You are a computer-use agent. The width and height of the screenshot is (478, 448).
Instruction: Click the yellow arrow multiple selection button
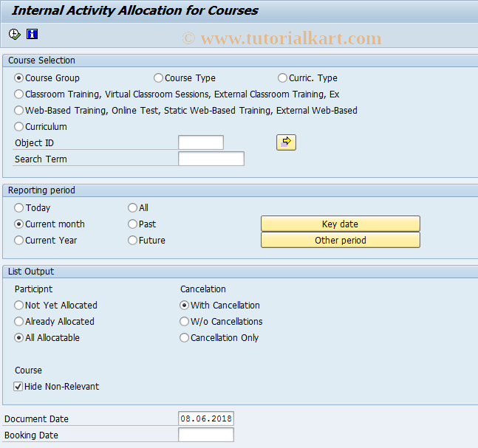[286, 142]
